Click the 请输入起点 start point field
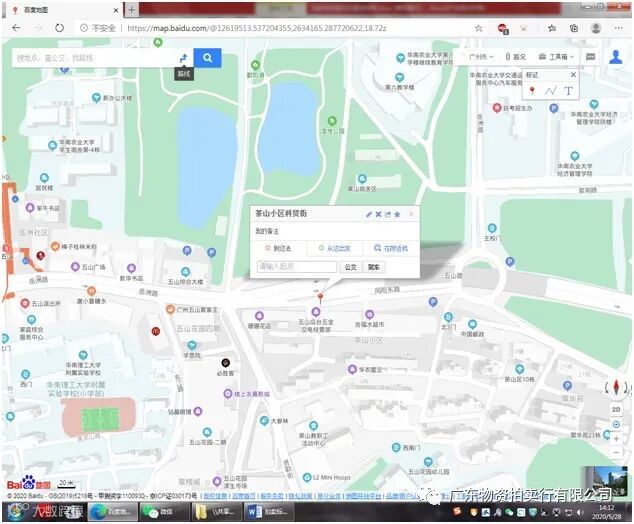 [297, 267]
